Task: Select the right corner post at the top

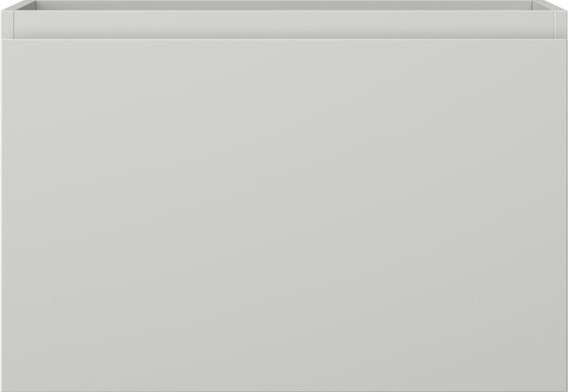Action: tap(560, 24)
